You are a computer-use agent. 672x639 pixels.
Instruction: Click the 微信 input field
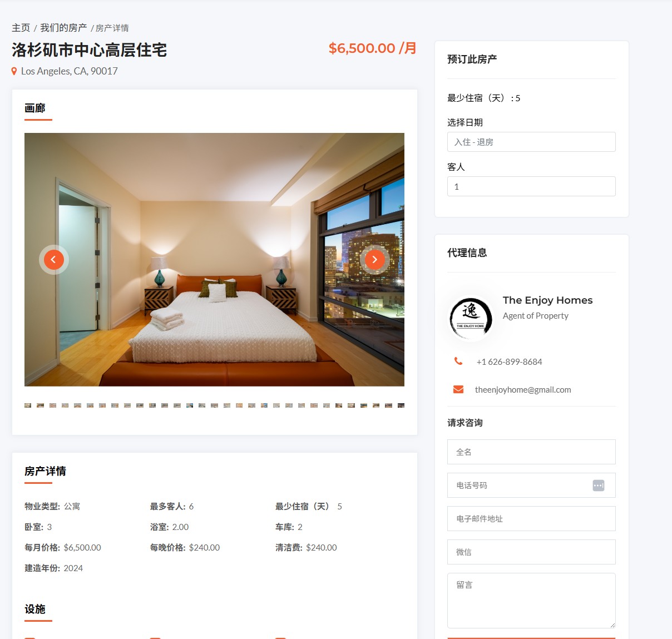tap(531, 552)
